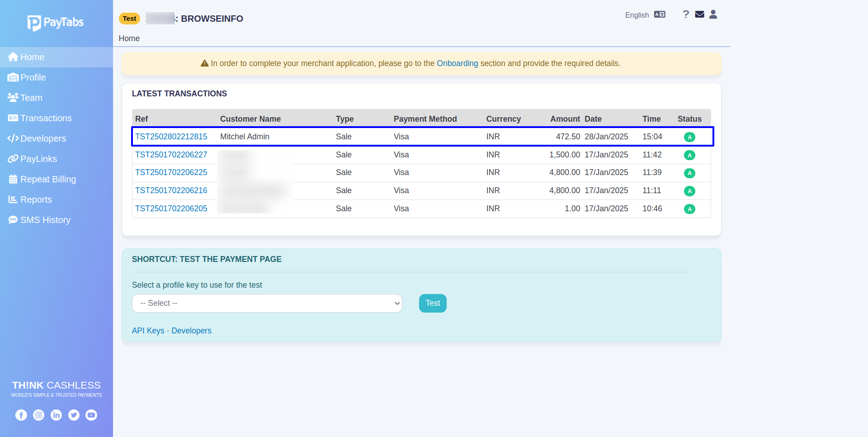This screenshot has height=437, width=868.
Task: Click the YouTube social icon
Action: (91, 415)
